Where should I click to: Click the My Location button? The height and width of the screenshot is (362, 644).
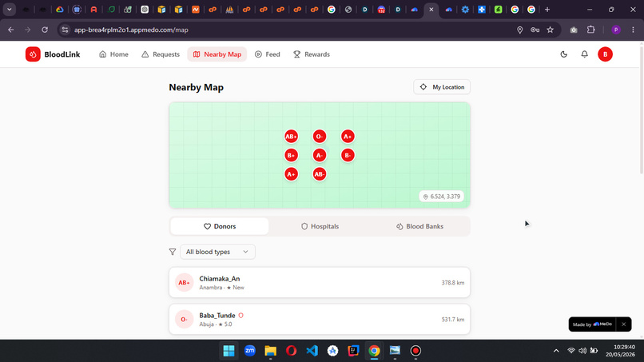pos(442,87)
